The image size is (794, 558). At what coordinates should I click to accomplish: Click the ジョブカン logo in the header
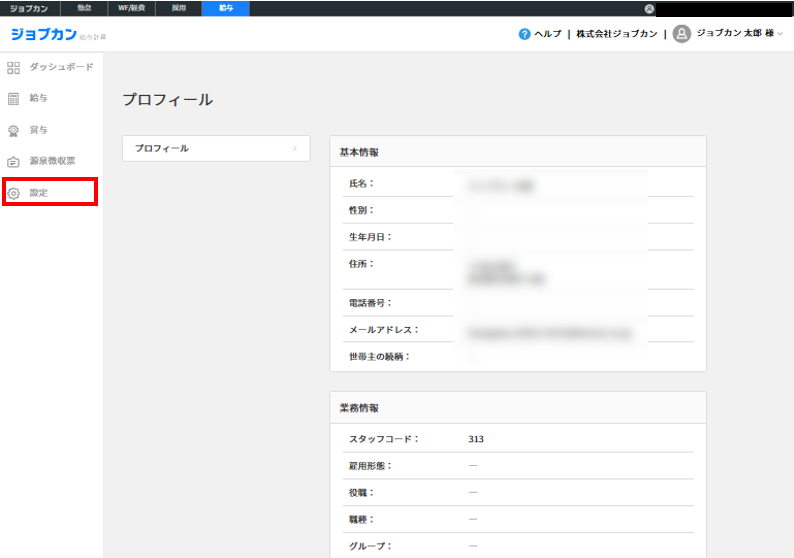pyautogui.click(x=44, y=34)
